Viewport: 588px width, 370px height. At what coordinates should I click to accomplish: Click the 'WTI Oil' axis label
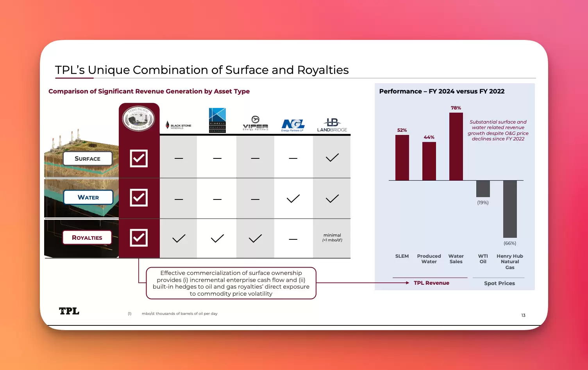point(483,259)
